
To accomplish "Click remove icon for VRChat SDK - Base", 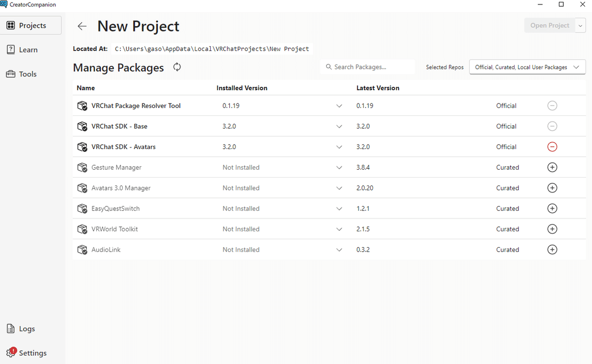I will (553, 126).
